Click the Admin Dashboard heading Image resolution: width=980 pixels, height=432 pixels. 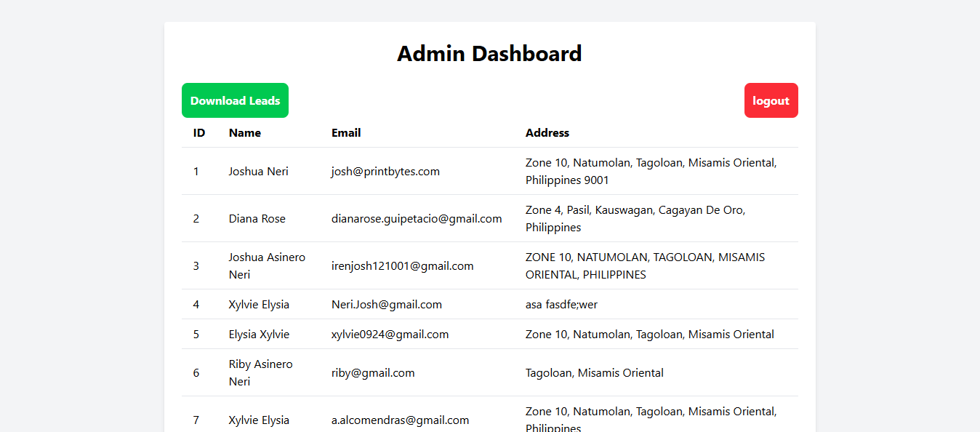click(489, 54)
